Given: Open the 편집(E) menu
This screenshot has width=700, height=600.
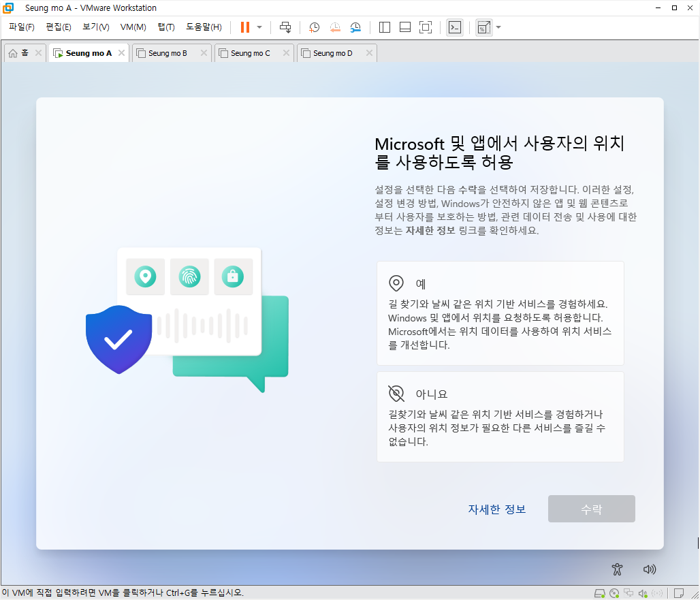Looking at the screenshot, I should tap(59, 27).
